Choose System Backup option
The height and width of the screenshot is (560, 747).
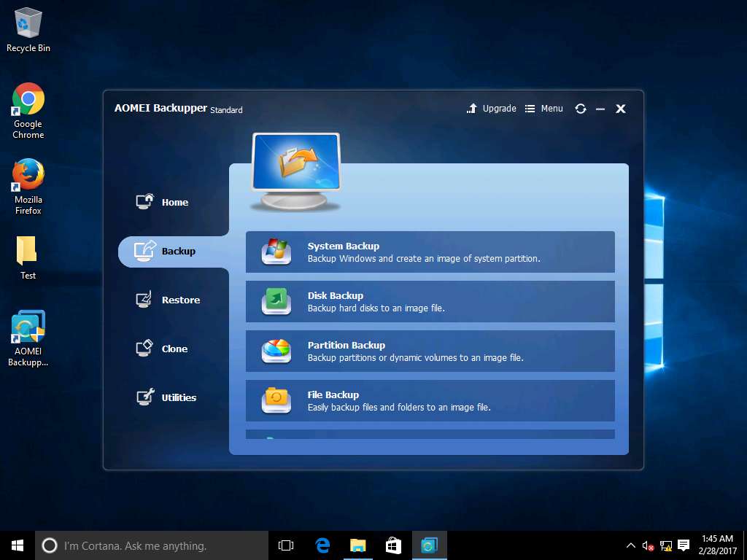coord(430,252)
